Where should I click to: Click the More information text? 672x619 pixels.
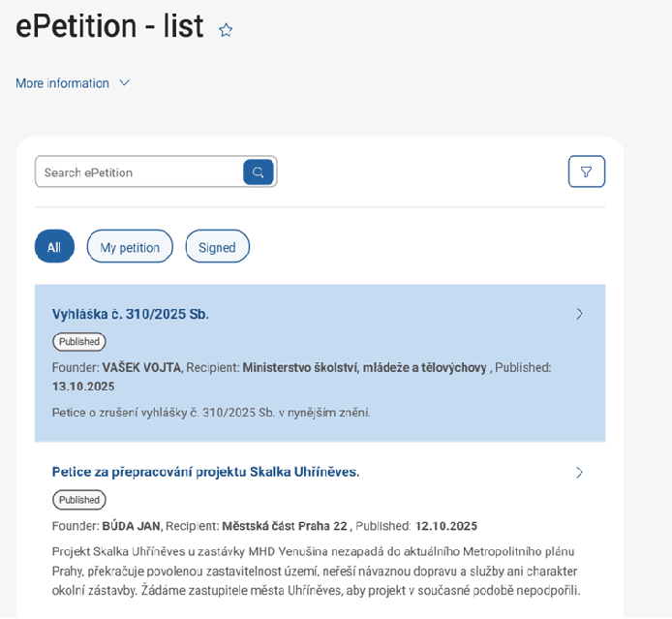point(62,83)
